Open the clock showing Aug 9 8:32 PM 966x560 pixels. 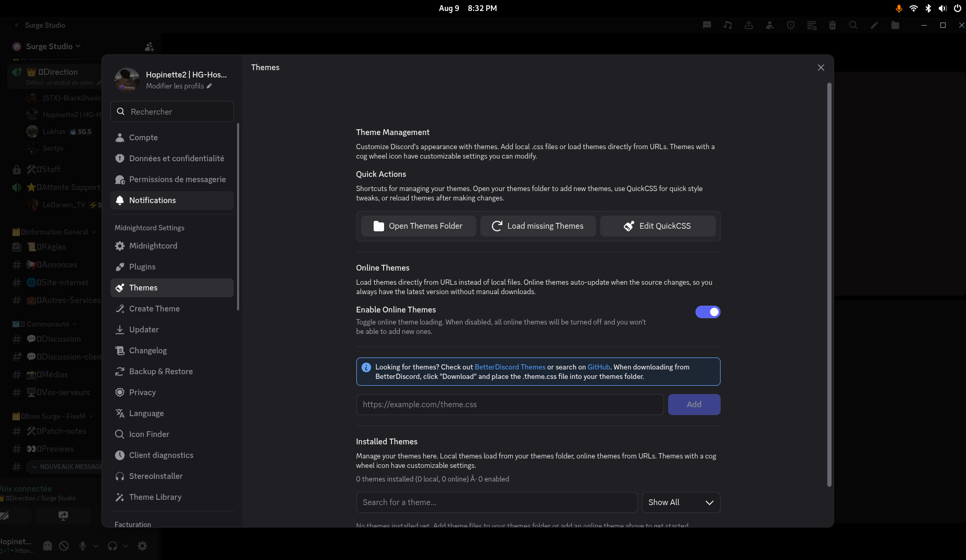[468, 8]
